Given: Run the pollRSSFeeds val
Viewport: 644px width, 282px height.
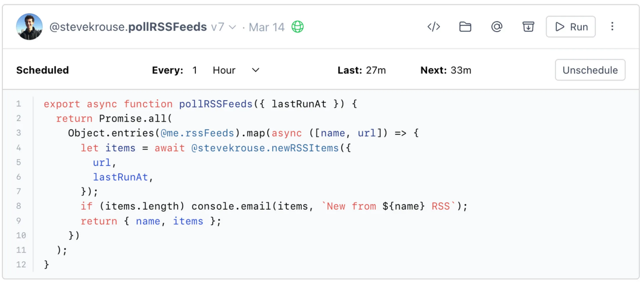Looking at the screenshot, I should 570,27.
